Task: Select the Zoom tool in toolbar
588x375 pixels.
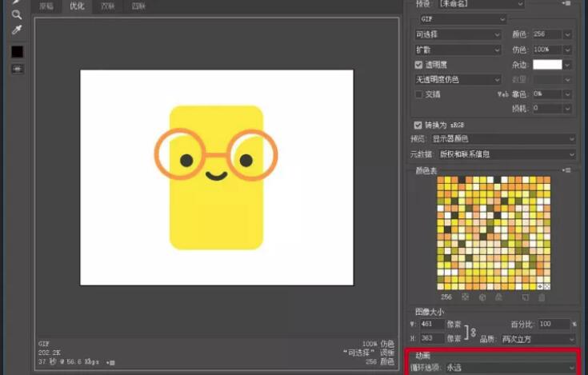Action: click(x=17, y=14)
